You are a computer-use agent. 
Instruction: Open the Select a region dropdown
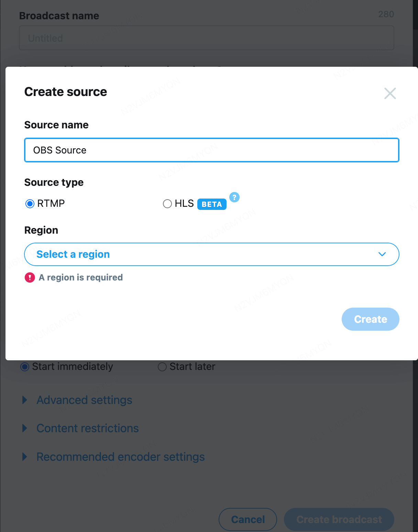[211, 254]
